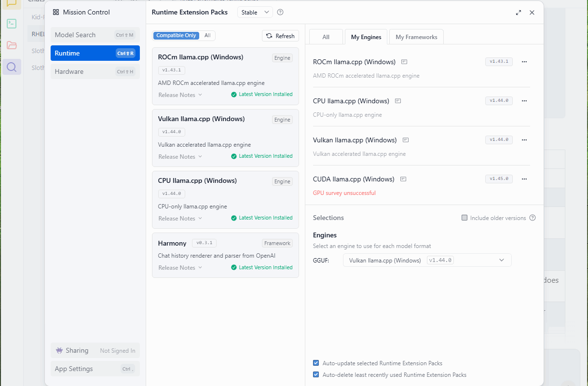This screenshot has width=588, height=386.
Task: Enable the Include older versions checkbox
Action: [x=465, y=218]
